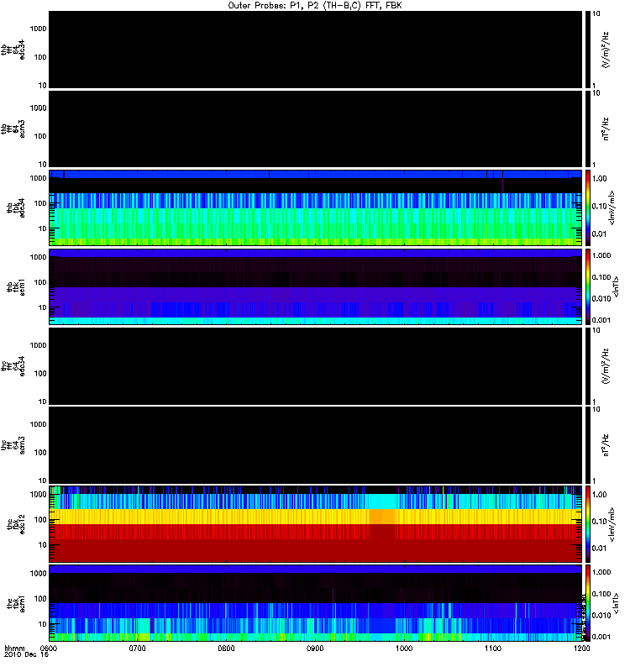Click the 0.001 color bar value of thc fbk scm1
The height and width of the screenshot is (672, 630).
tap(601, 637)
